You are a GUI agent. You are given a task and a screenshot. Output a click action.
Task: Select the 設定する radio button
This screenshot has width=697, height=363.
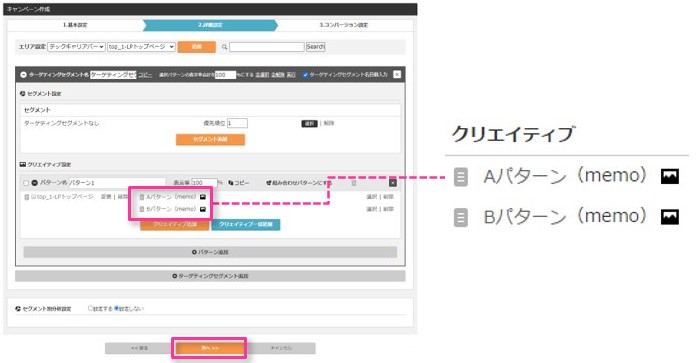tap(91, 308)
